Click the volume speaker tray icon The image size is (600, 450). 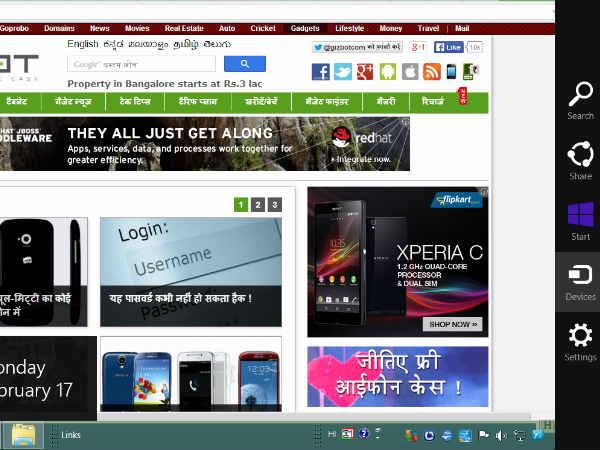(x=501, y=435)
